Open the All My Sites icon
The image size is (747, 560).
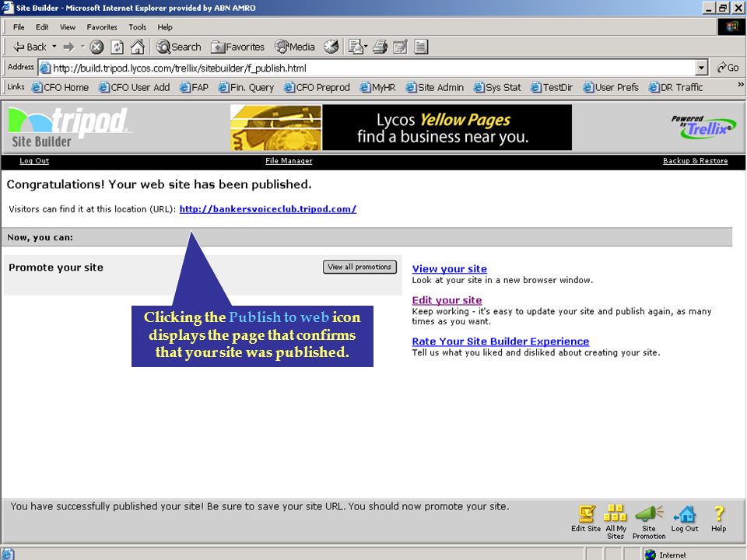(615, 522)
